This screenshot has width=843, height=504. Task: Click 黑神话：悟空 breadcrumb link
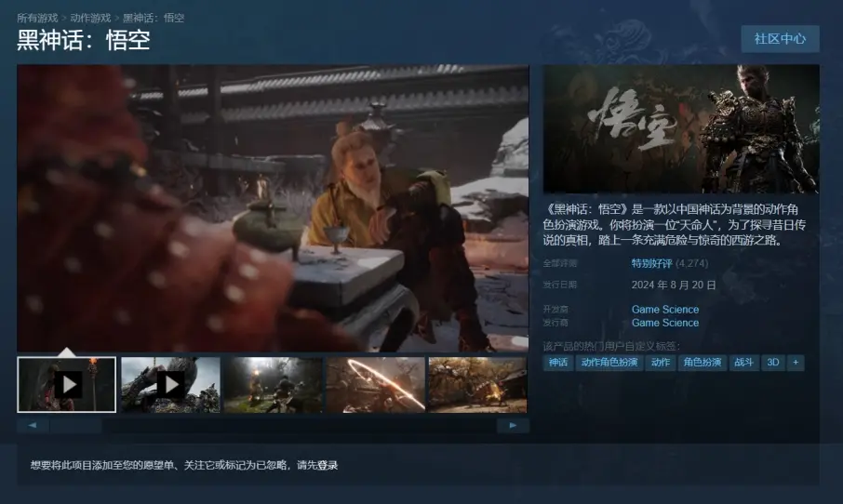(x=154, y=18)
